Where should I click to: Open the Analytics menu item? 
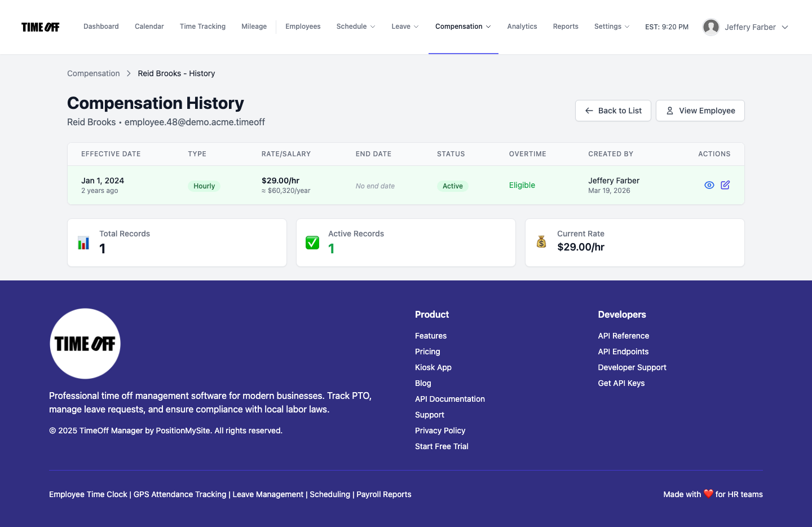pyautogui.click(x=522, y=27)
